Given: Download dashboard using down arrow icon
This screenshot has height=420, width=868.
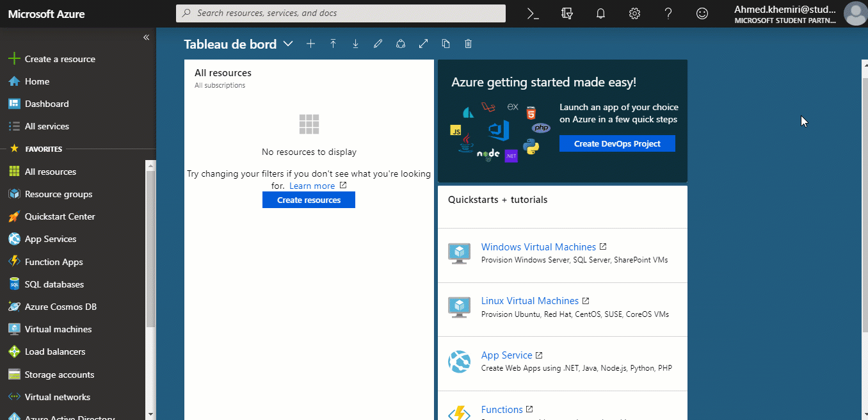Looking at the screenshot, I should tap(355, 44).
